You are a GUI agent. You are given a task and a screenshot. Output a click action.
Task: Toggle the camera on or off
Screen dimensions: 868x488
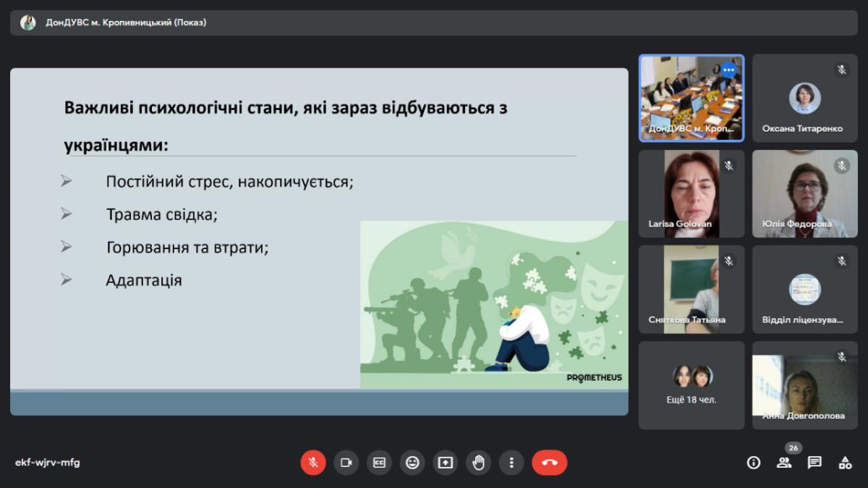tap(346, 463)
